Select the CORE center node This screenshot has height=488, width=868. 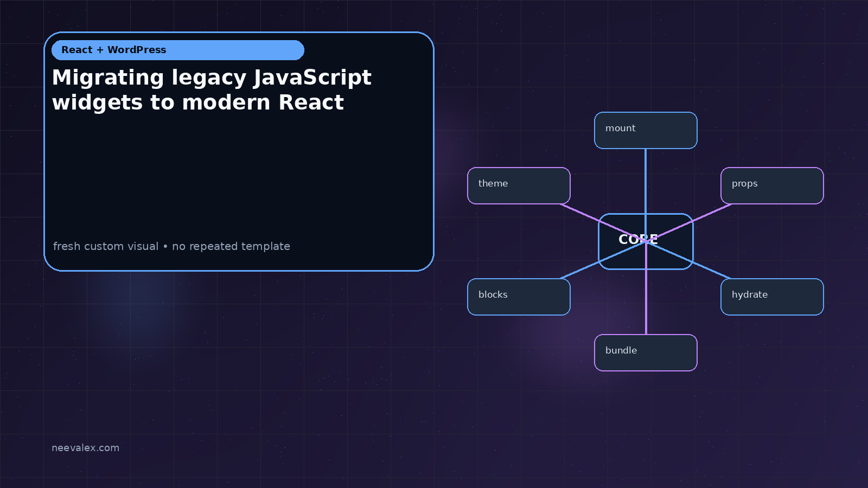[x=646, y=241]
